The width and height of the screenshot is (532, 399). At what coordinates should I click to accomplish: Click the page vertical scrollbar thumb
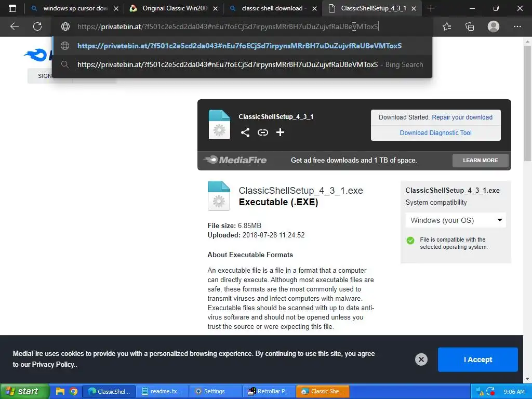point(527,103)
